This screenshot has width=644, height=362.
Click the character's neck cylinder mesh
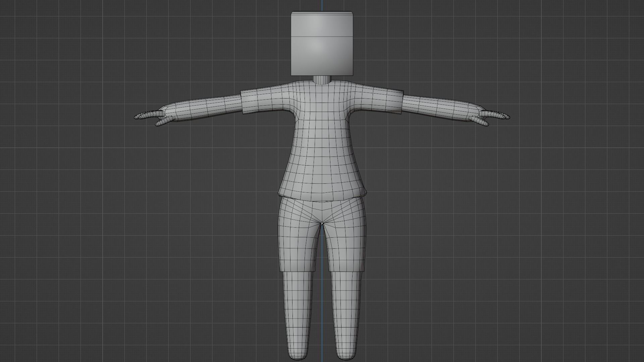pyautogui.click(x=322, y=80)
